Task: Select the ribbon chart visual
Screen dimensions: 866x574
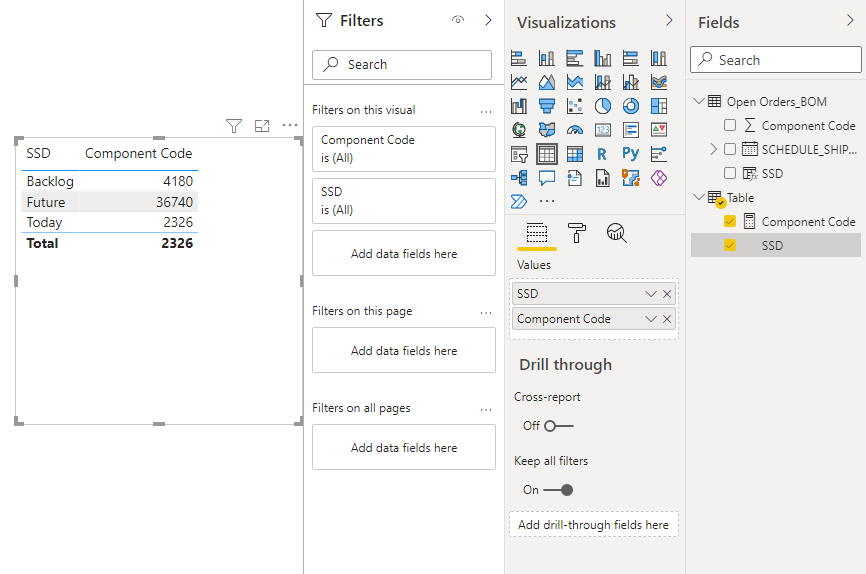Action: pos(659,82)
